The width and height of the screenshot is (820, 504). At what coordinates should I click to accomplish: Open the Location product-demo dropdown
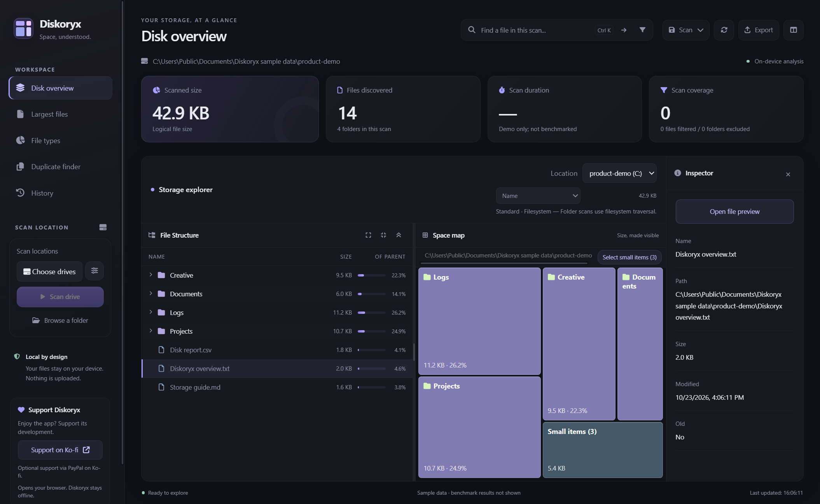click(619, 173)
